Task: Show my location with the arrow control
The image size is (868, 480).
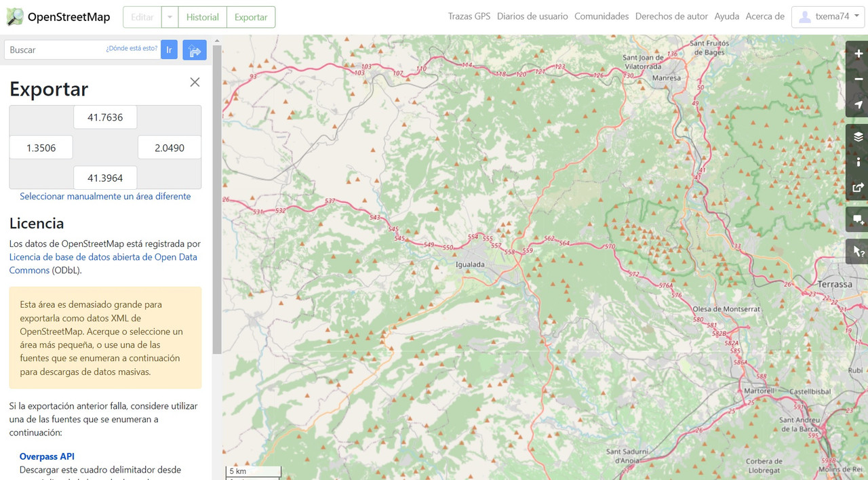Action: 858,104
